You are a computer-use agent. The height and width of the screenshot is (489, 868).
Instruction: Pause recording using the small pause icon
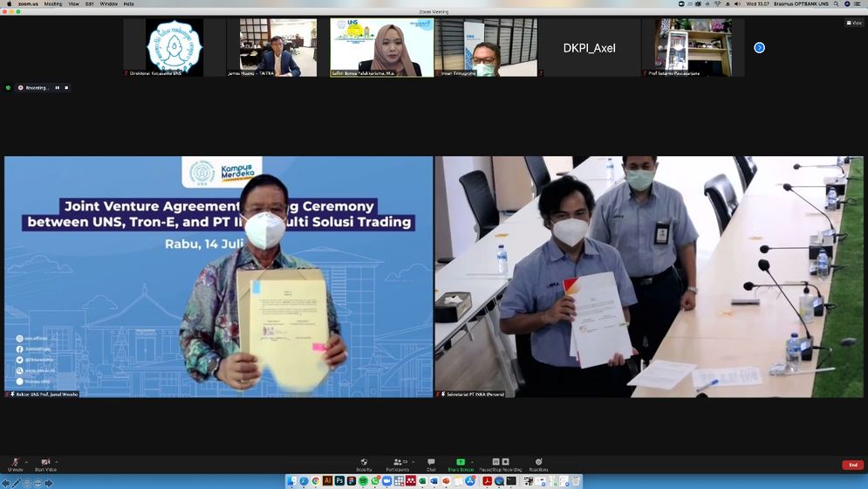[58, 87]
